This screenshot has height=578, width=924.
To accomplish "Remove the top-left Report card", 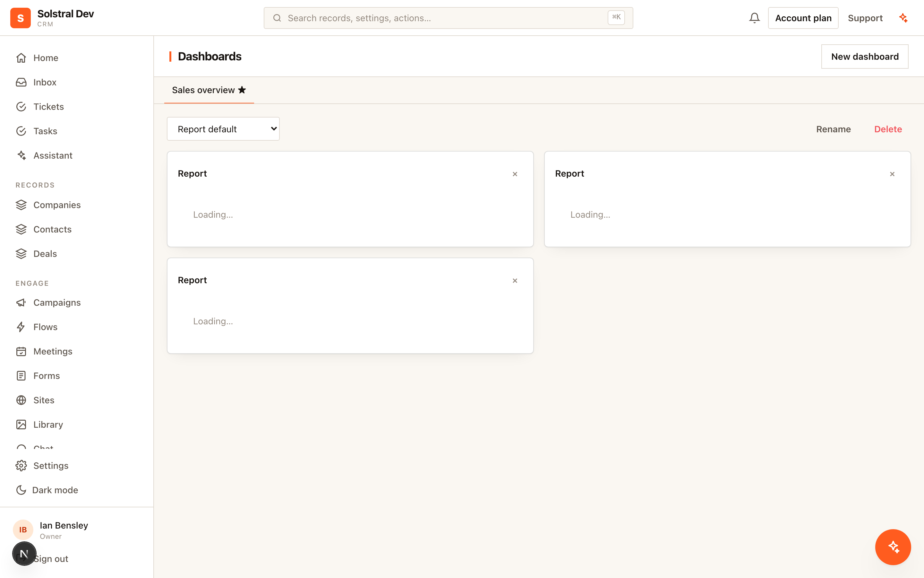I will (515, 174).
